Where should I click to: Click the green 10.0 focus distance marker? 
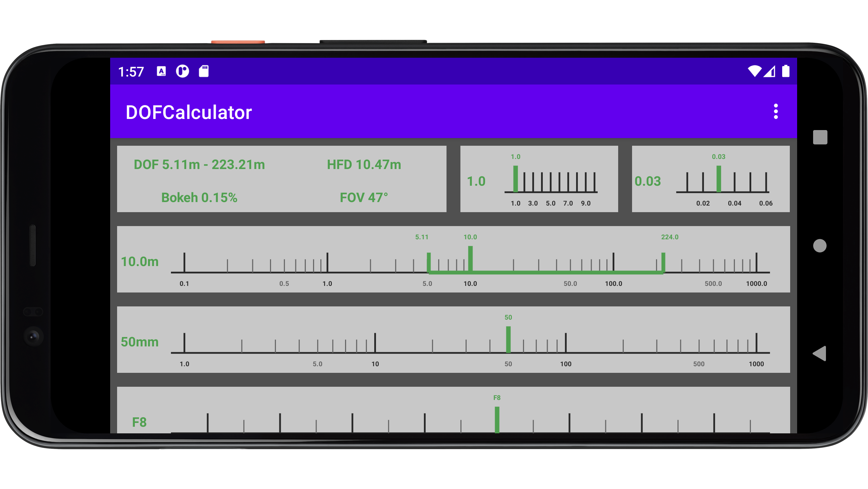470,259
